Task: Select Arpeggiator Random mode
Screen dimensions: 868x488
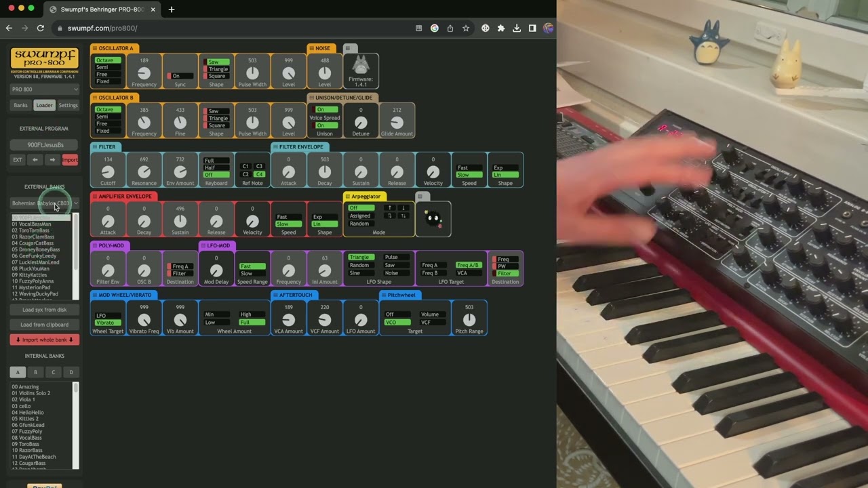Action: tap(361, 224)
